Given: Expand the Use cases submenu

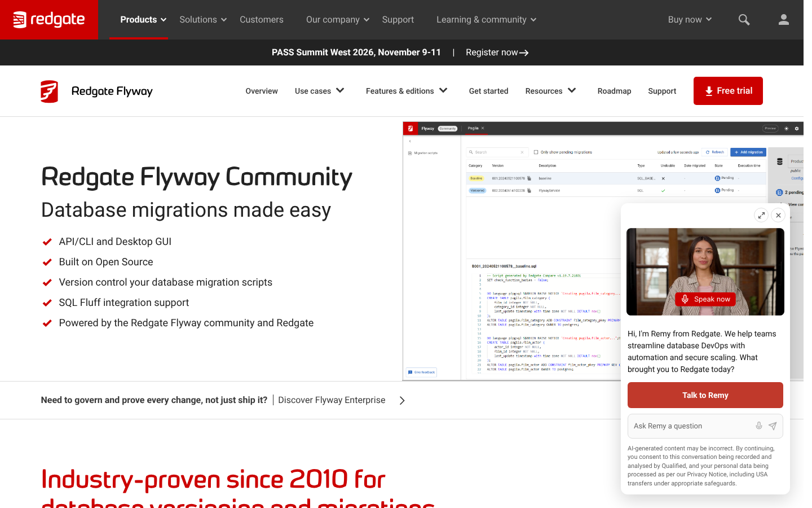Looking at the screenshot, I should click(x=320, y=91).
